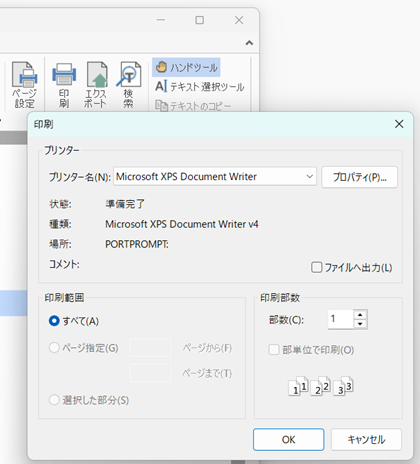Screen dimensions: 420x464
Task: Open ページ設定 page setup icon
Action: (24, 85)
